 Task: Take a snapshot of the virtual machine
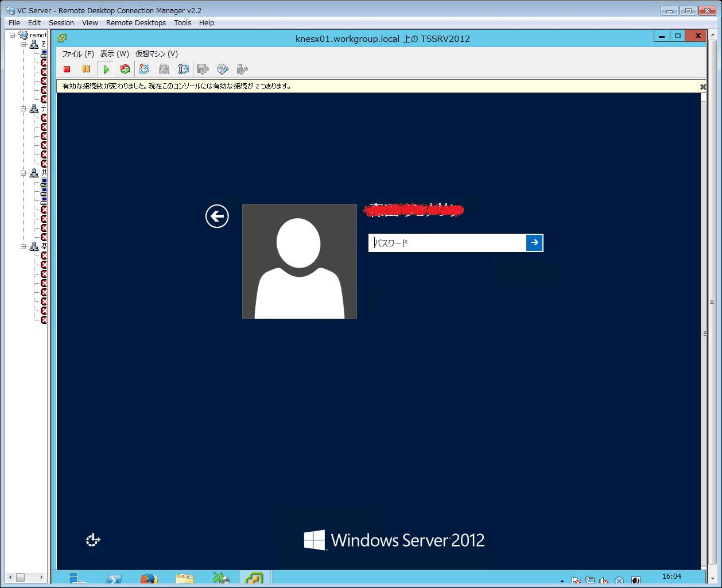[x=144, y=69]
